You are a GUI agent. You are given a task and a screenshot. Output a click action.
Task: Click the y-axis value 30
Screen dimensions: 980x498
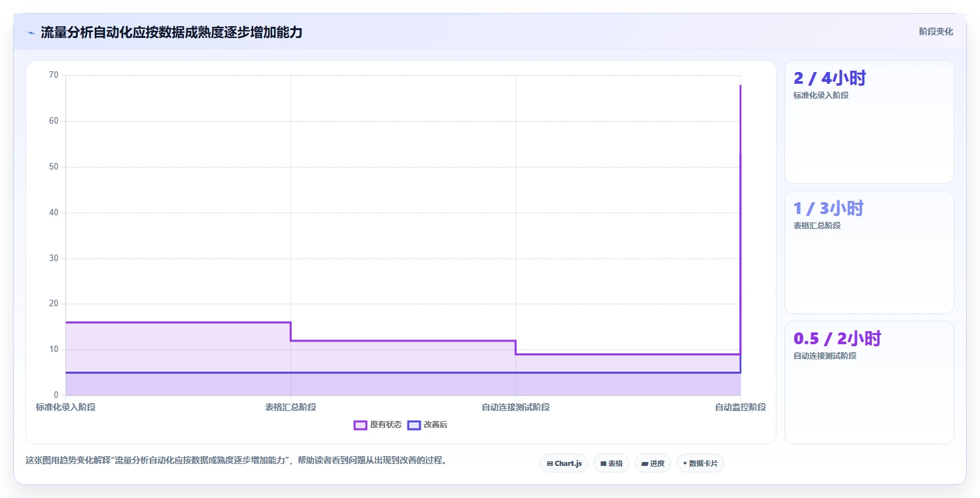(54, 258)
